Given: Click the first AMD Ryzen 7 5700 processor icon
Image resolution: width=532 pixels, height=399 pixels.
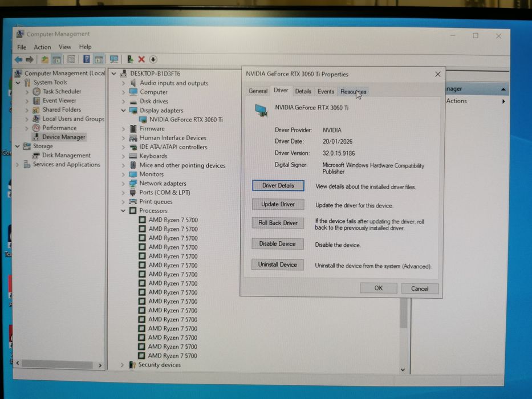Looking at the screenshot, I should (143, 220).
